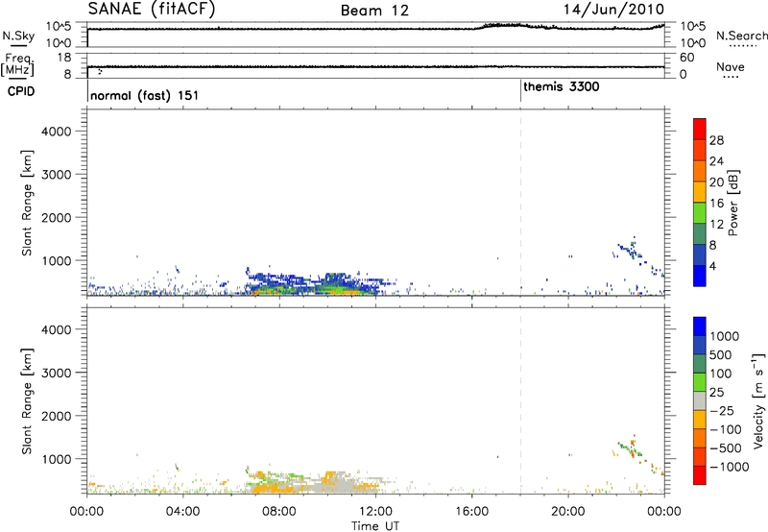
Task: Click the normal (fast) 151 mode label
Action: (x=145, y=95)
